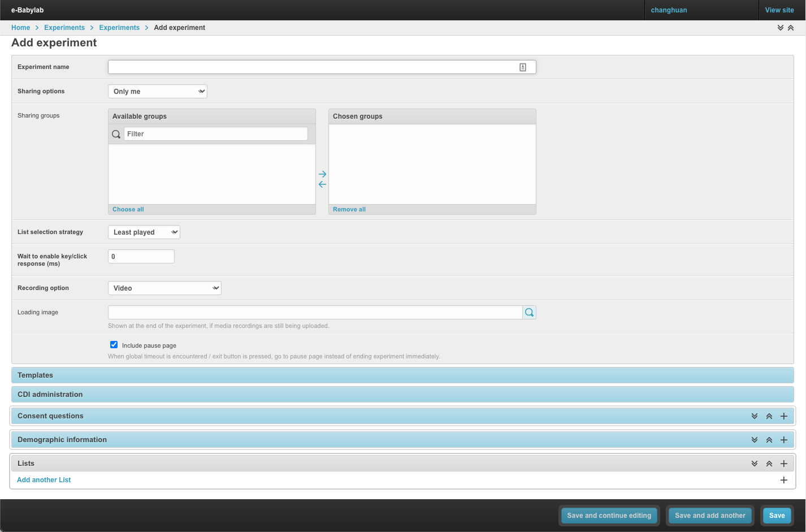
Task: Open all Lists items
Action: pos(755,464)
